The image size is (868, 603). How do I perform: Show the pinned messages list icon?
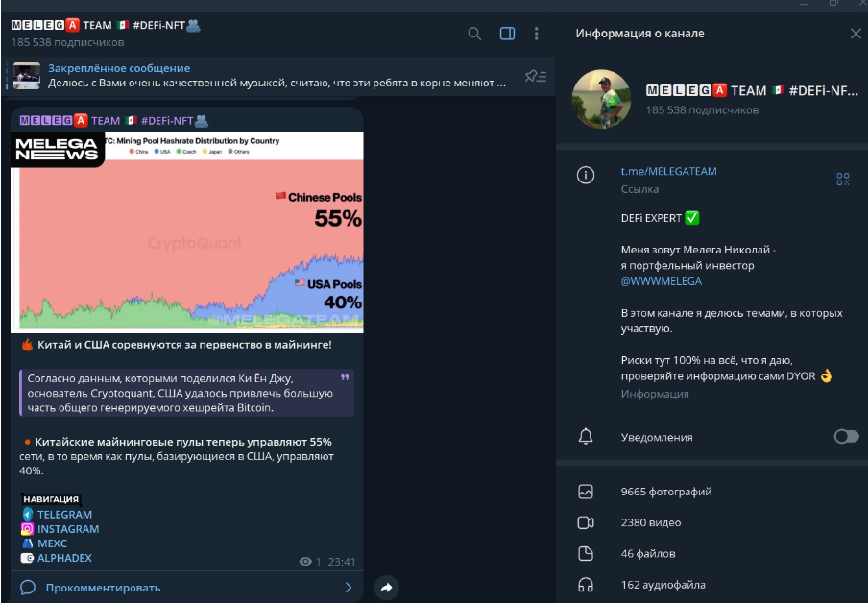point(536,76)
